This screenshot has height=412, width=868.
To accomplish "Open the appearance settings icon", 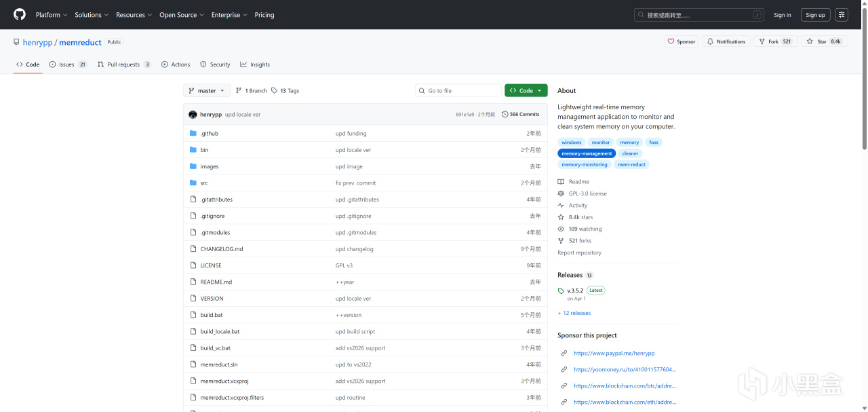I will click(842, 15).
